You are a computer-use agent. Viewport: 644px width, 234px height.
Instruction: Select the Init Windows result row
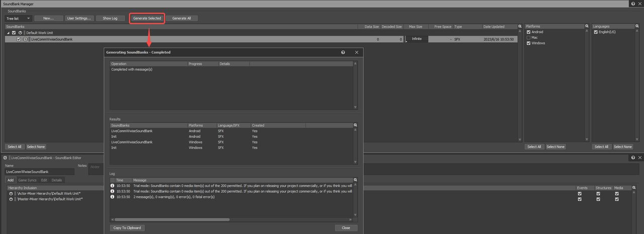tap(231, 147)
